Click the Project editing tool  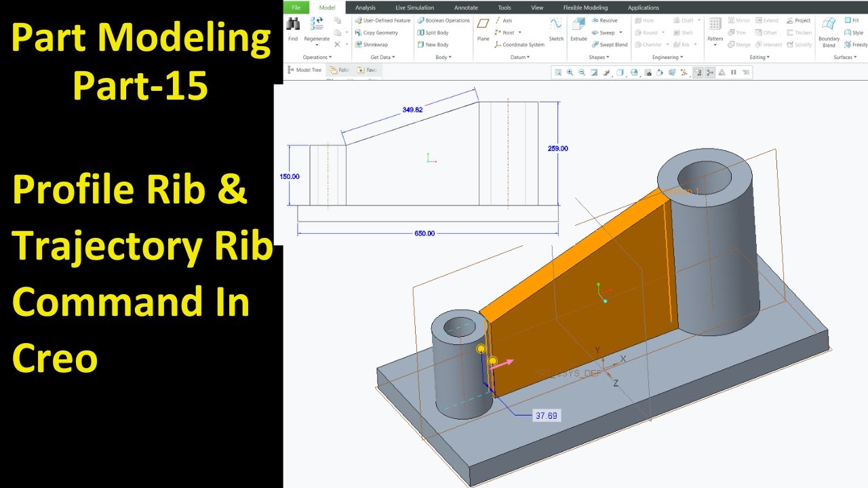coord(799,20)
